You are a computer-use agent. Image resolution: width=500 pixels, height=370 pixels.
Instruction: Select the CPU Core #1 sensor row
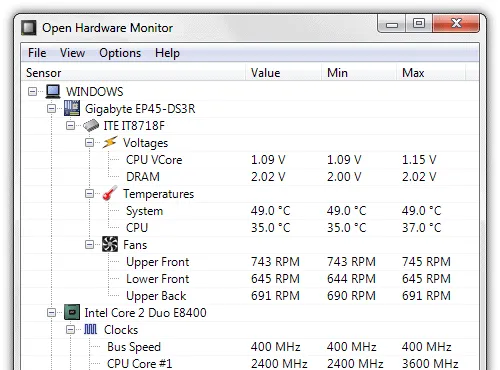[x=250, y=363]
